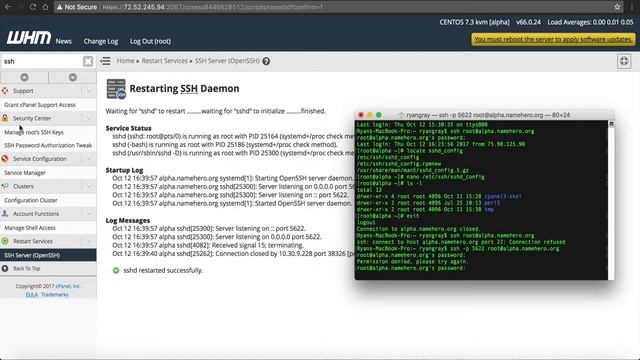Click the green success checkmark icon
This screenshot has height=360, width=640.
click(116, 270)
